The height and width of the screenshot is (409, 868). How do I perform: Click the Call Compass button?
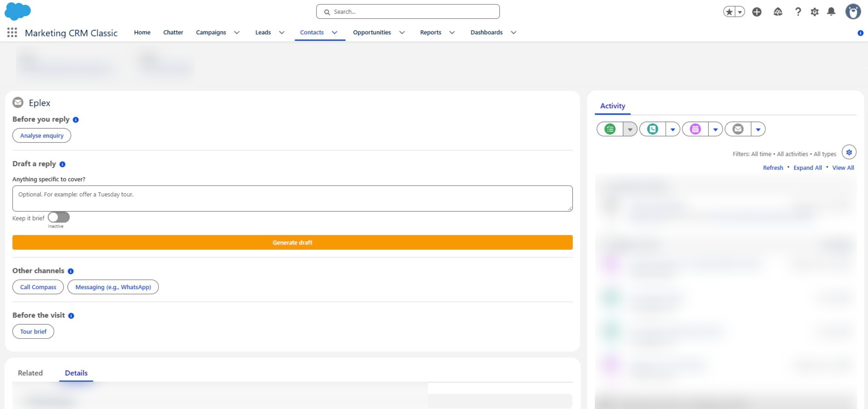tap(38, 287)
